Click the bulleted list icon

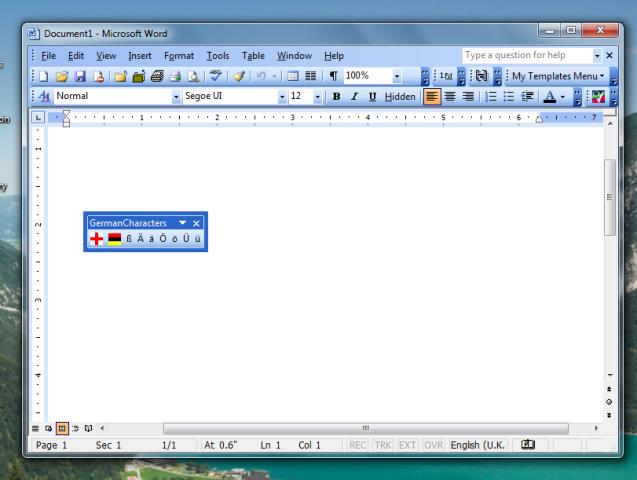[509, 96]
